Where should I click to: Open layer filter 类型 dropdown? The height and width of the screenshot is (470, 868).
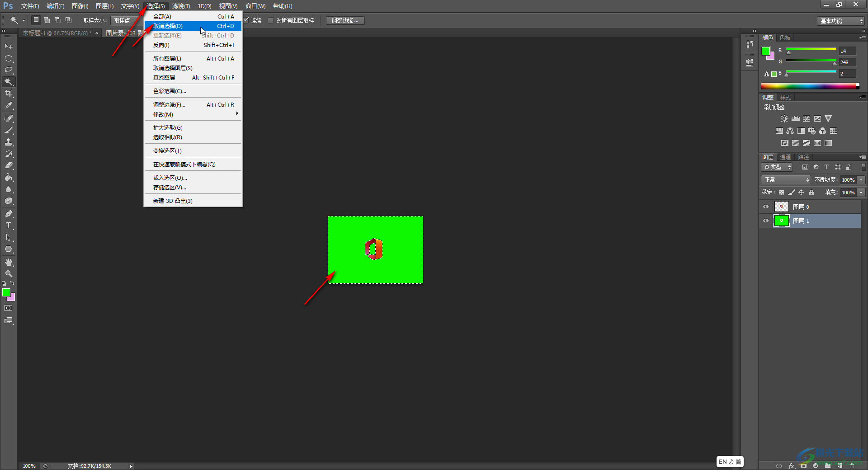click(x=777, y=167)
